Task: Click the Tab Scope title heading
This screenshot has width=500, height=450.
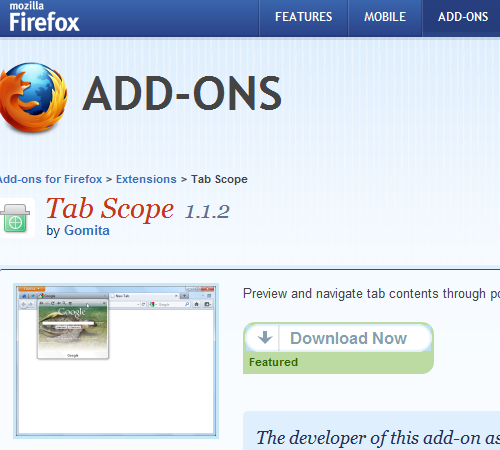Action: click(110, 209)
